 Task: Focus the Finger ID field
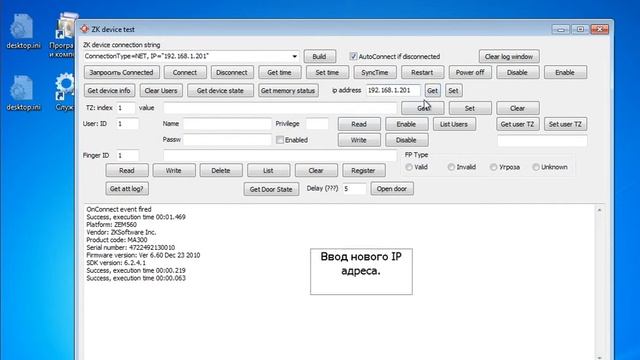[x=127, y=156]
